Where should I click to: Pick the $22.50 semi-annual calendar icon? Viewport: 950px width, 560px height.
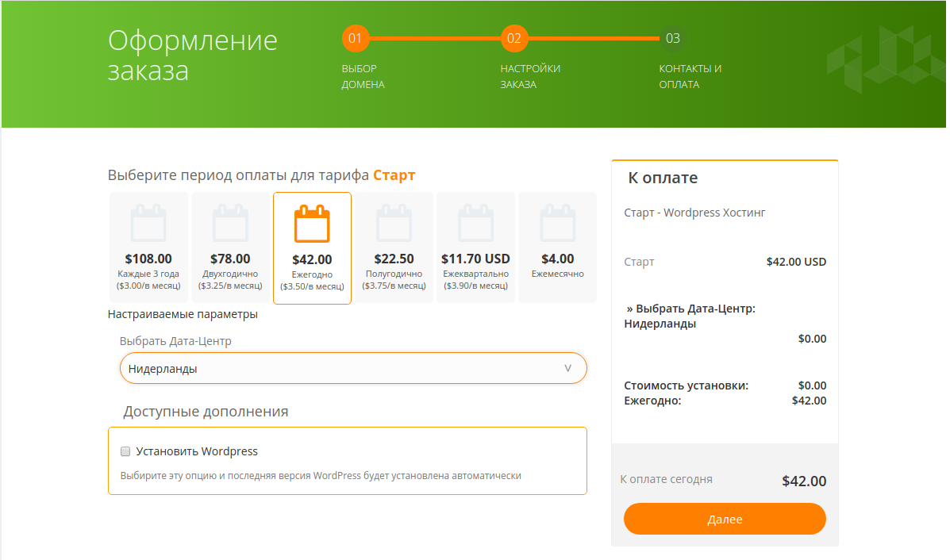coord(394,223)
